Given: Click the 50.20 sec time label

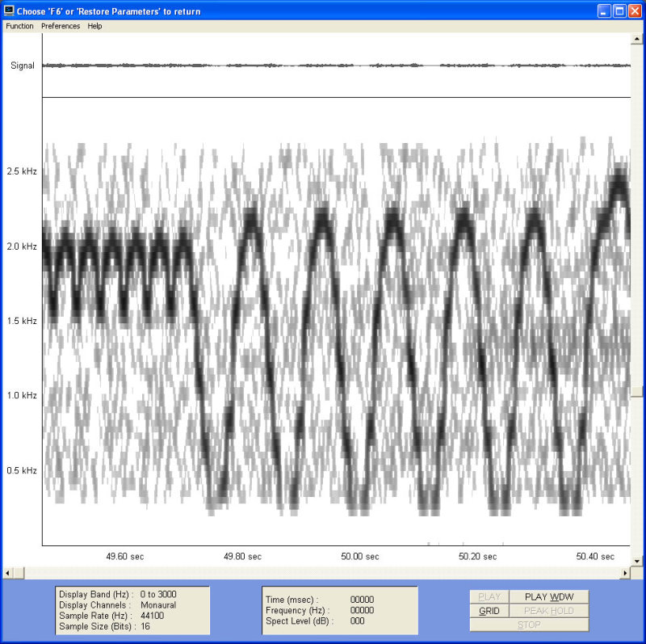Looking at the screenshot, I should [477, 556].
